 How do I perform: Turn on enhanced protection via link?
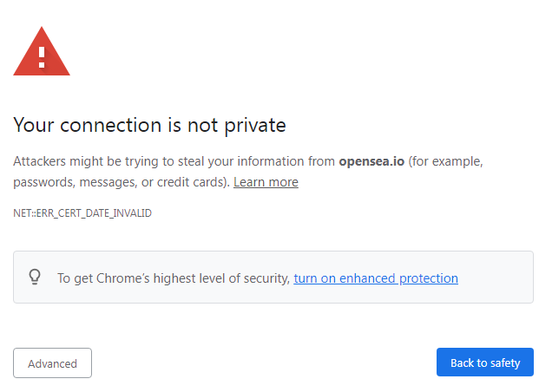tap(376, 278)
